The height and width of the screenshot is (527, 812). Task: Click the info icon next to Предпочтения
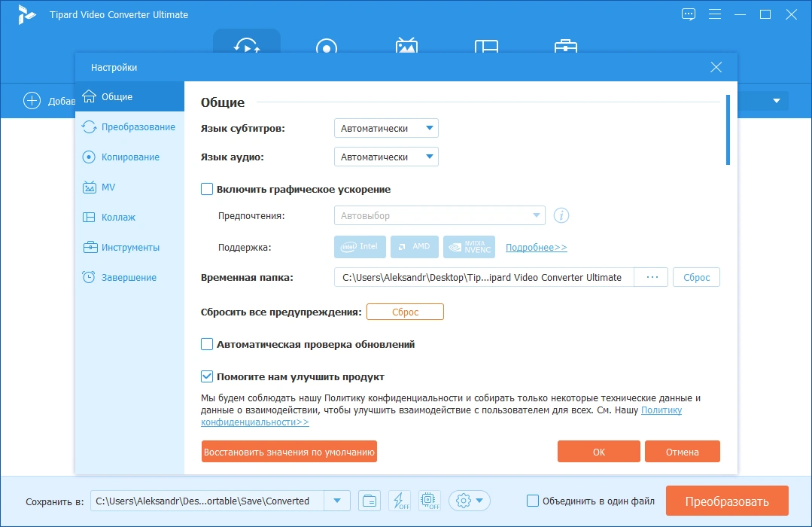pos(561,215)
